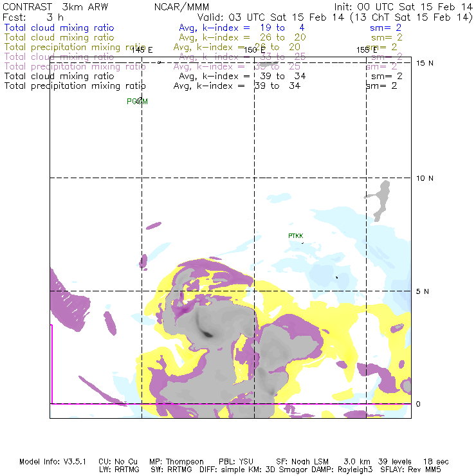Click the green 'PGUM' station label
Viewport: 476px width, 476px height.
point(137,102)
